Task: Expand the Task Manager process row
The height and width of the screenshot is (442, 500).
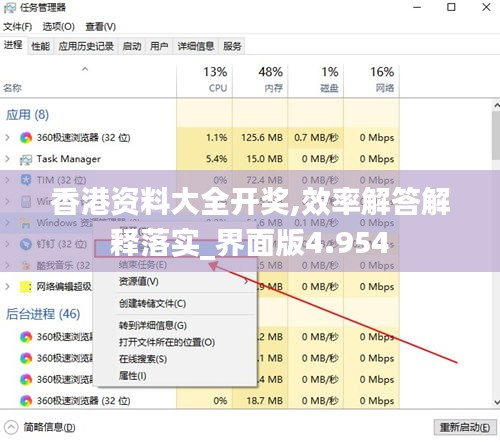Action: click(8, 159)
